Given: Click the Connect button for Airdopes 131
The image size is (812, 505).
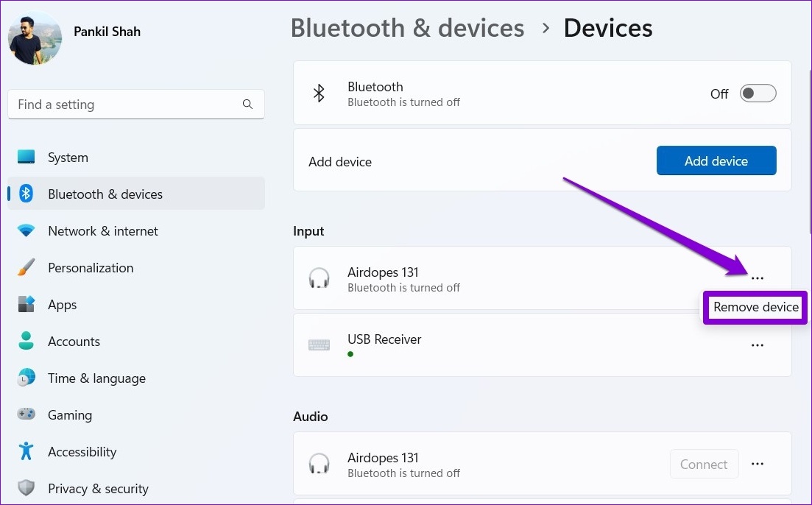Looking at the screenshot, I should click(x=703, y=465).
